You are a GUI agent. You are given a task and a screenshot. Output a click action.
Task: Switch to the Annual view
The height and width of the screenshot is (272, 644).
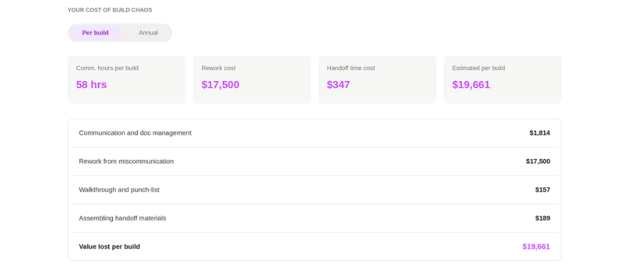pyautogui.click(x=148, y=33)
